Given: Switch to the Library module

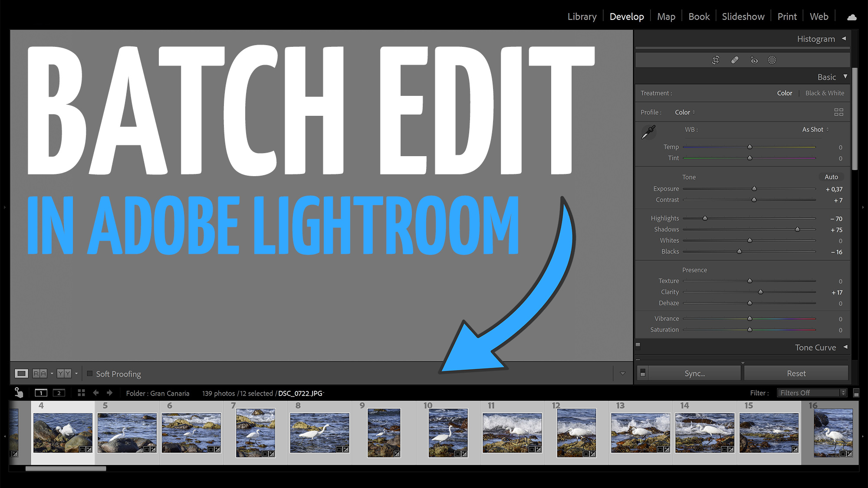Looking at the screenshot, I should (x=582, y=16).
